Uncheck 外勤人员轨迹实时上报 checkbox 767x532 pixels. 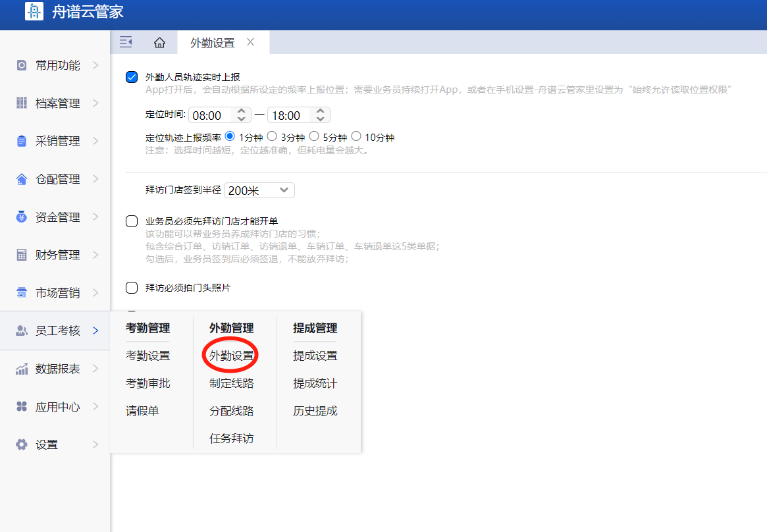point(132,77)
